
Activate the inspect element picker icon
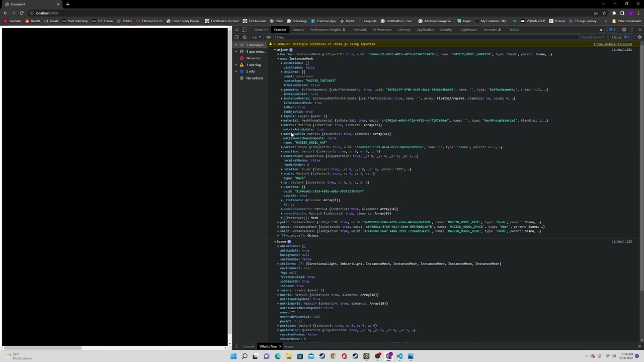pos(236,30)
